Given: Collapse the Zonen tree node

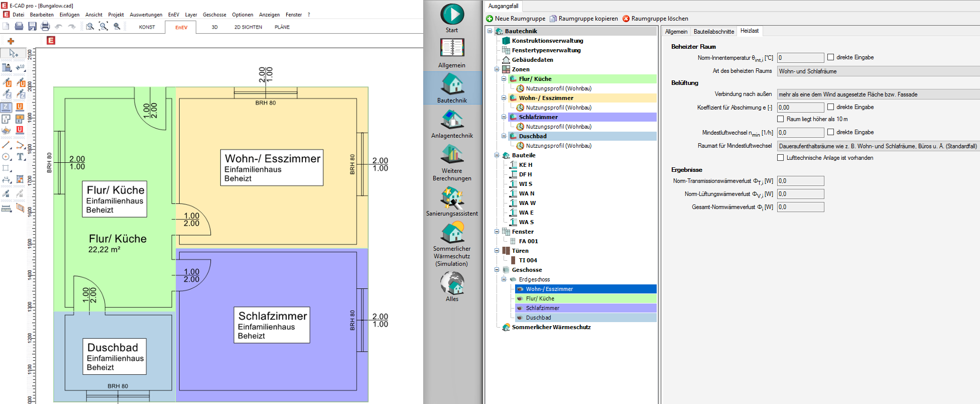Looking at the screenshot, I should click(x=497, y=69).
